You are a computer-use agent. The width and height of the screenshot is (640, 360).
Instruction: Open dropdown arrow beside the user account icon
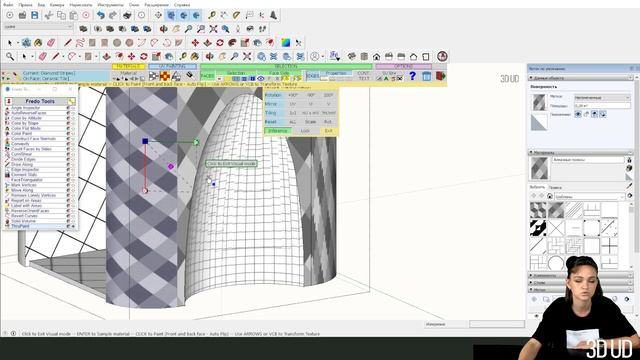click(322, 57)
